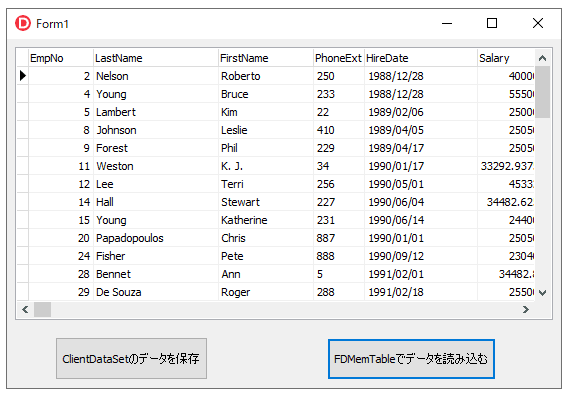Click the grid's vertical scroll up arrow
Viewport: 568px width, 394px height.
(542, 58)
